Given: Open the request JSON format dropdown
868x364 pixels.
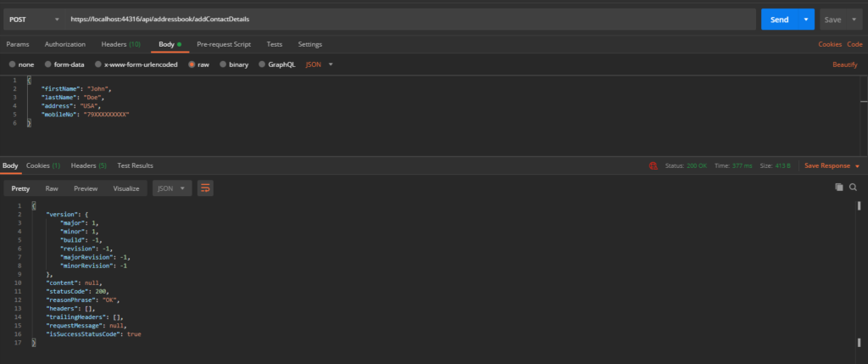Looking at the screenshot, I should coord(320,64).
